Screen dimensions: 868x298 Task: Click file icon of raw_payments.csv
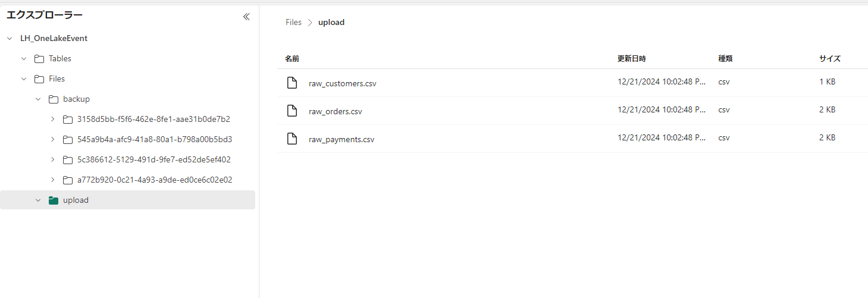point(292,139)
